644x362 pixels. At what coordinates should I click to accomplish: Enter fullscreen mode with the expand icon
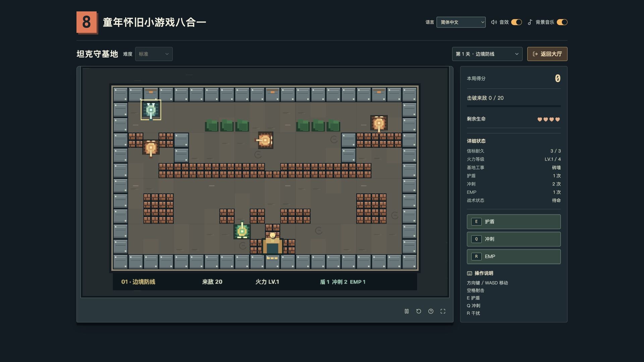[x=443, y=311]
